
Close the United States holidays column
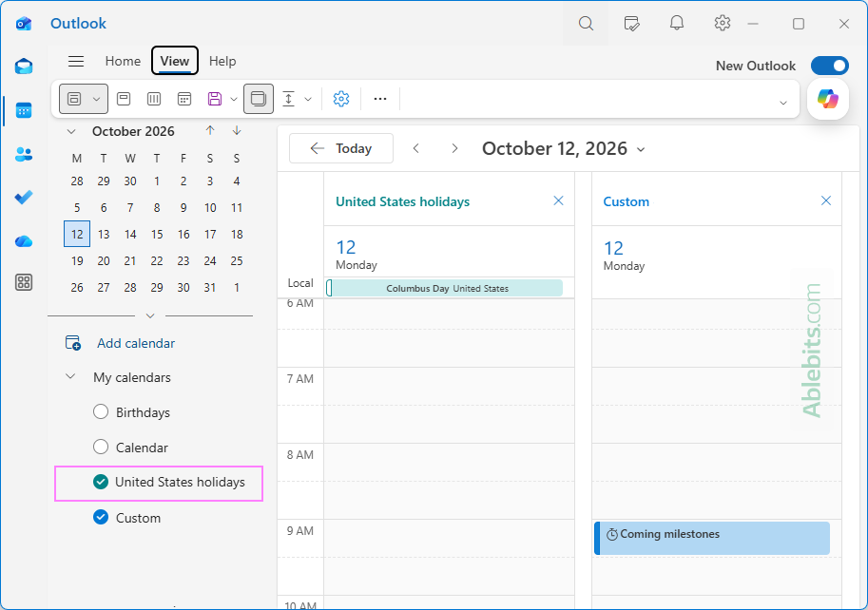[558, 200]
